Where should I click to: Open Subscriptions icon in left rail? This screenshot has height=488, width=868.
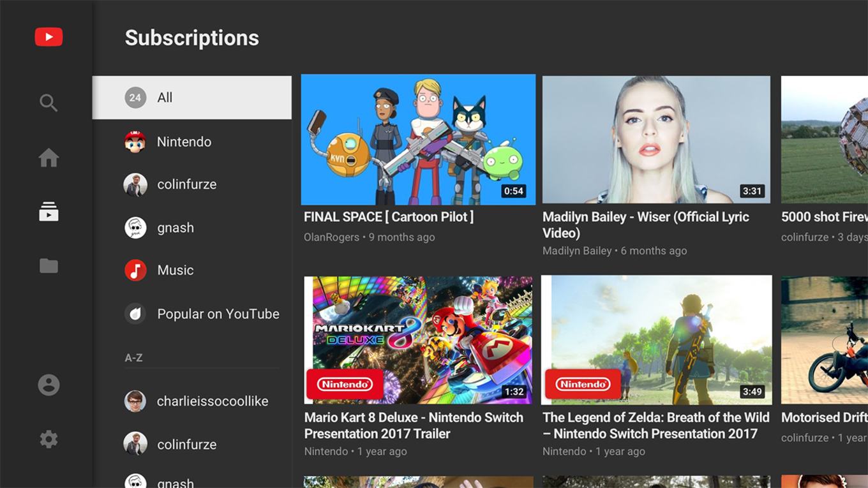[x=49, y=211]
